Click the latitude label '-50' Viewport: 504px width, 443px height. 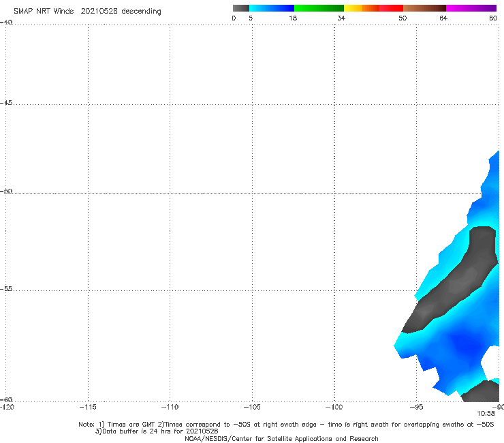(x=6, y=192)
